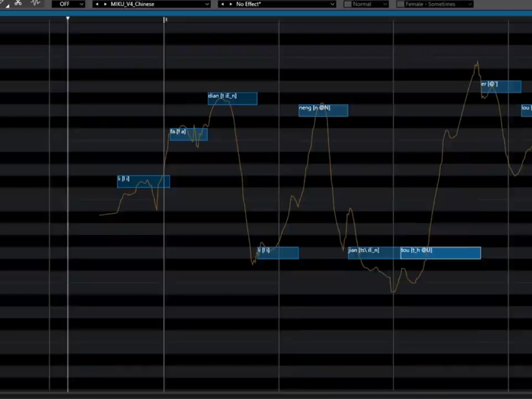Open the OFF snap dropdown

tap(68, 4)
